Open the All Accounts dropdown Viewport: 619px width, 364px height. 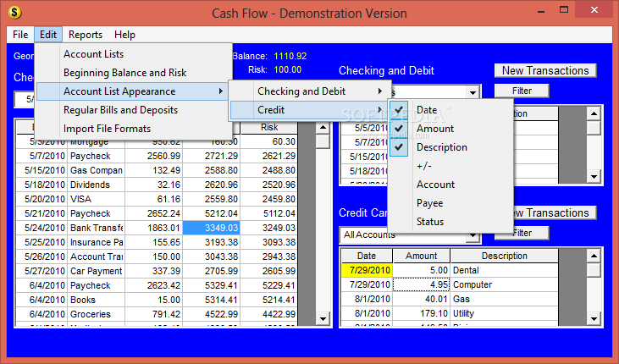[x=473, y=235]
